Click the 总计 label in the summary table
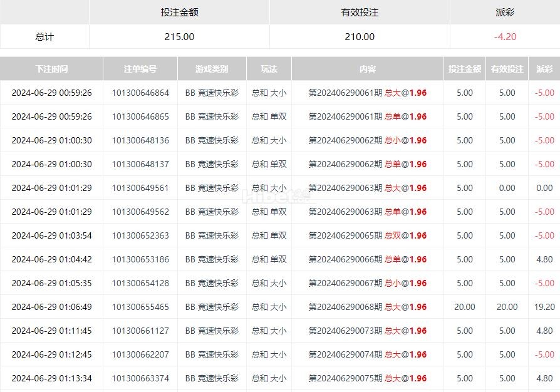The image size is (560, 392). pos(44,37)
